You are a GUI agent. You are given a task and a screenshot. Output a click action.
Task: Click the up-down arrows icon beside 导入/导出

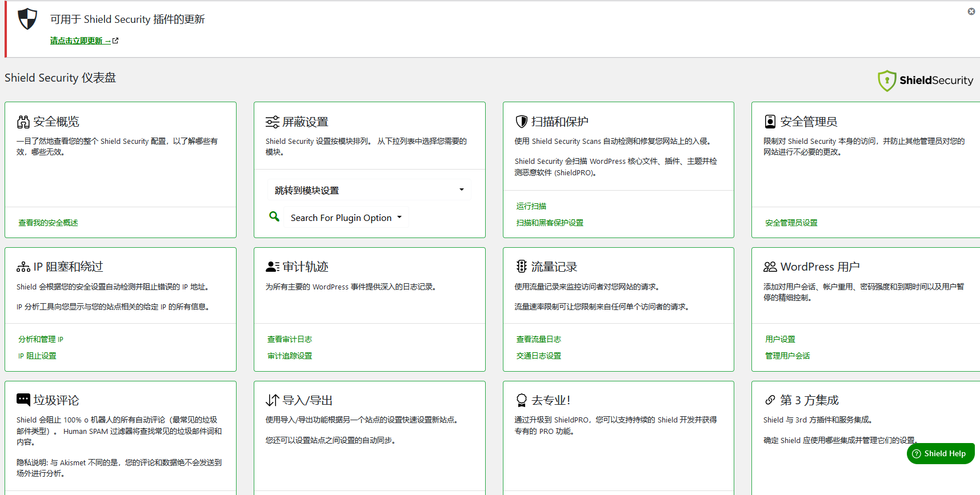[x=273, y=400]
